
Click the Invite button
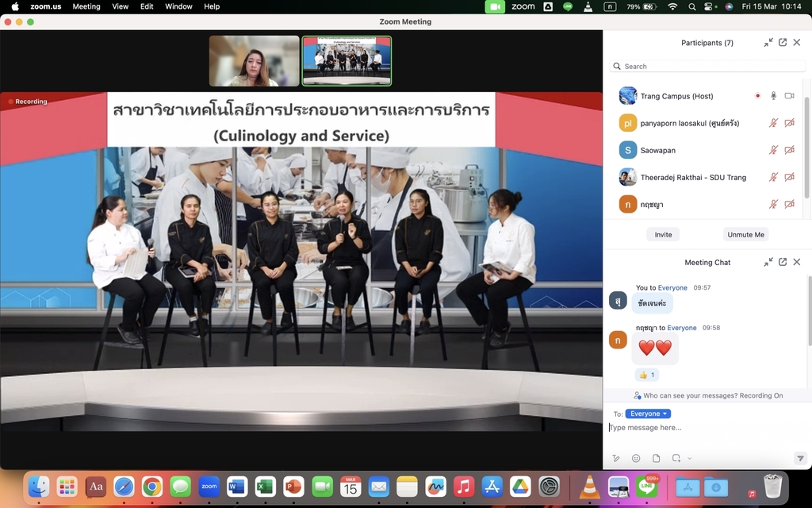[663, 234]
